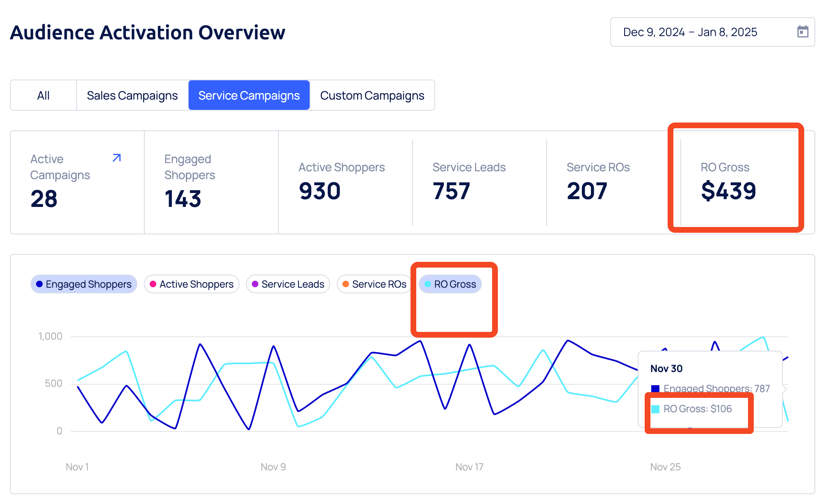Open the Dec 9 – Jan 8 date range field
This screenshot has height=504, width=821.
coord(690,32)
